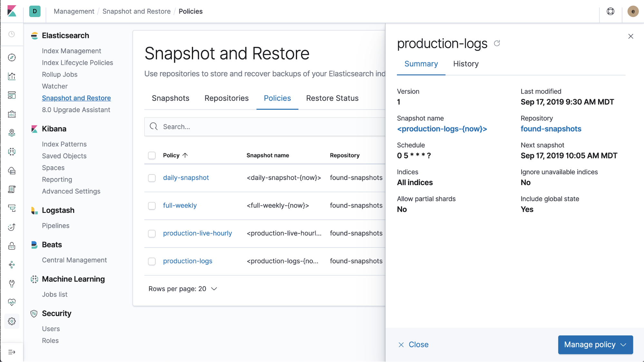Open the Maps app icon
Screen dimensions: 644x362
pos(12,132)
